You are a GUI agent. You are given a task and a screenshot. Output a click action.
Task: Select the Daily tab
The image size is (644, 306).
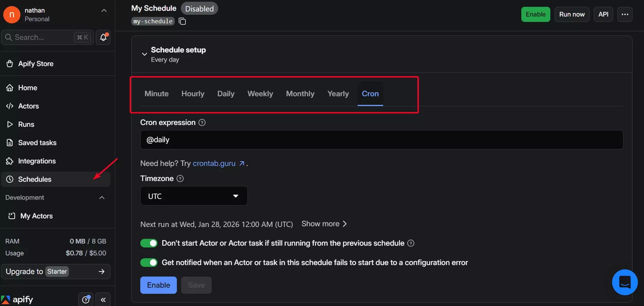pos(226,94)
